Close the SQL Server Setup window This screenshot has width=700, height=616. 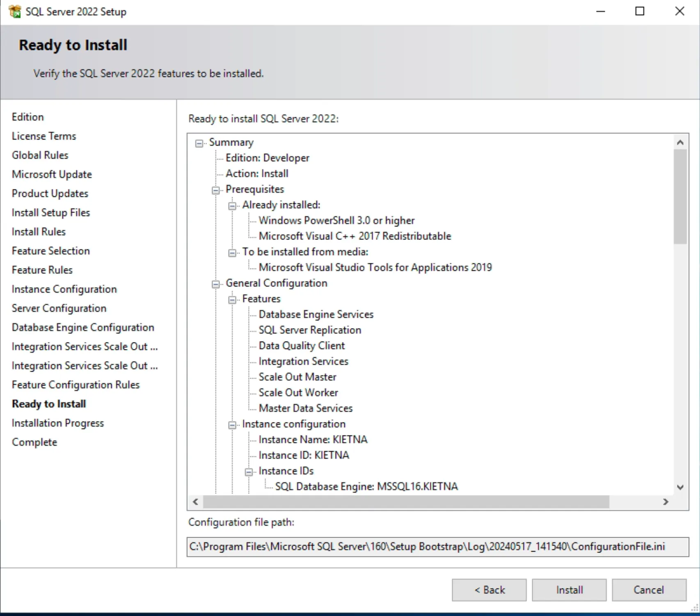tap(679, 11)
